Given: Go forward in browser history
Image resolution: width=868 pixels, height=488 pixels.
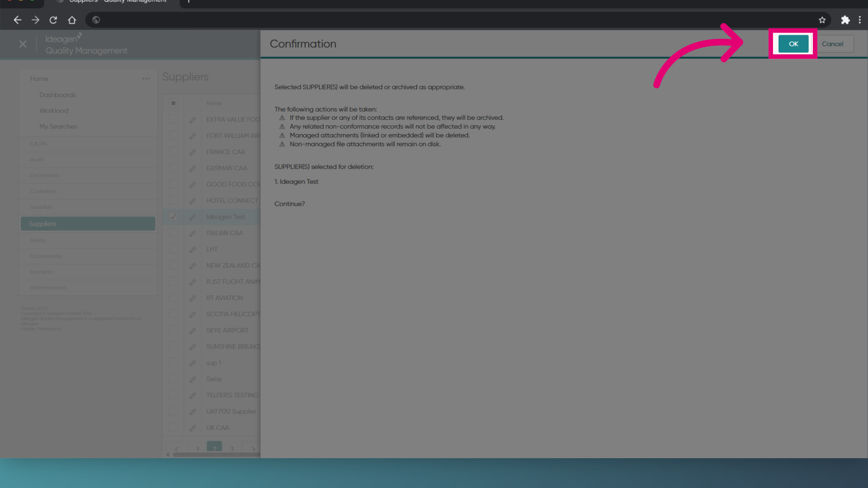Looking at the screenshot, I should (x=35, y=20).
